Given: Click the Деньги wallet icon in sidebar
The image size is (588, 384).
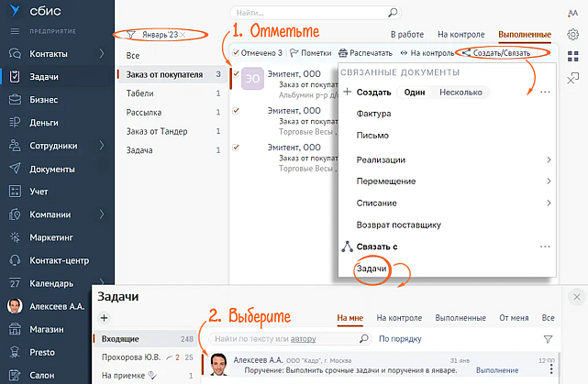Looking at the screenshot, I should 14,122.
